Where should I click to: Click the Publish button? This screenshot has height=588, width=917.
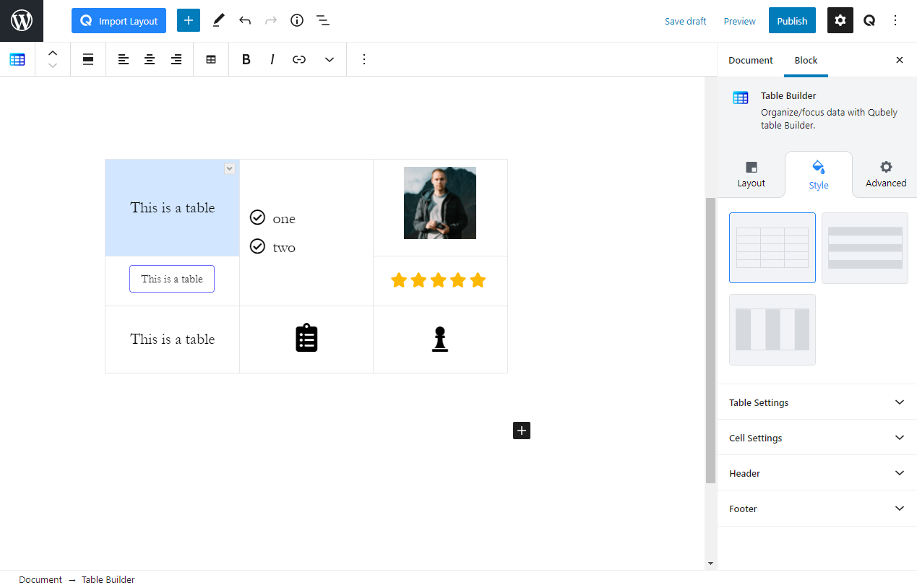[792, 21]
